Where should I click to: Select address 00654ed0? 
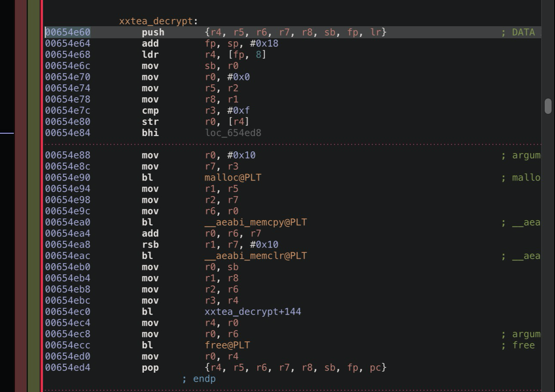coord(68,356)
